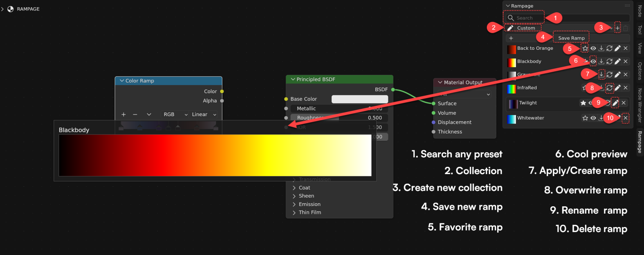Screen dimensions: 644x255
Task: Click the Roughness slider
Action: pyautogui.click(x=339, y=118)
